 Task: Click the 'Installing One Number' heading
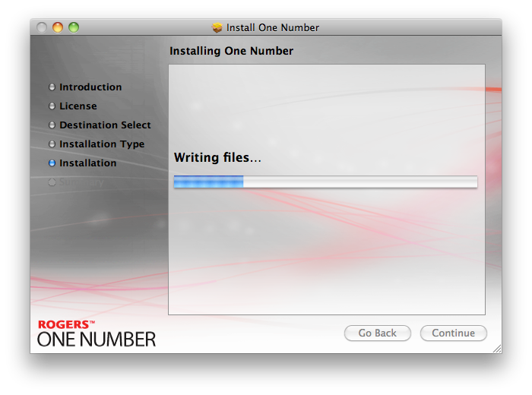pyautogui.click(x=231, y=51)
